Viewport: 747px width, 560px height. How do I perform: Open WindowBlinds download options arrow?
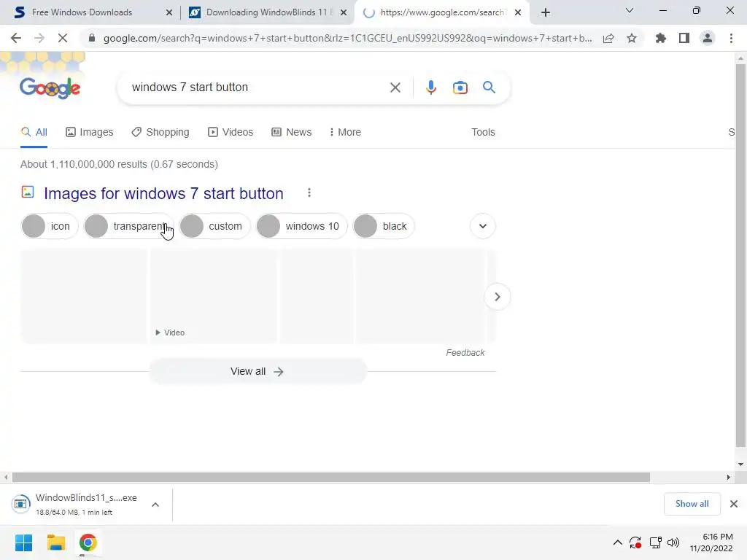coord(155,505)
